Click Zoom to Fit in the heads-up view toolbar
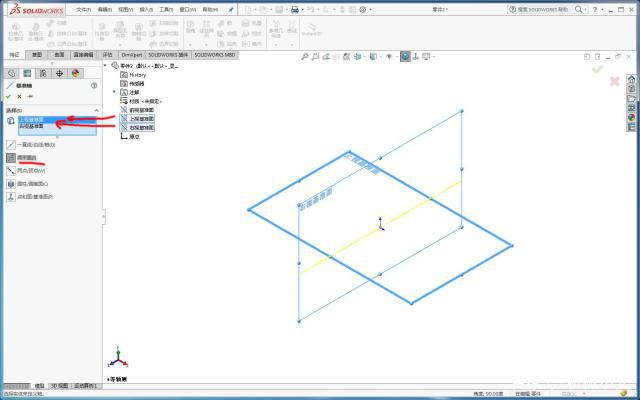This screenshot has width=640, height=400. coord(304,57)
